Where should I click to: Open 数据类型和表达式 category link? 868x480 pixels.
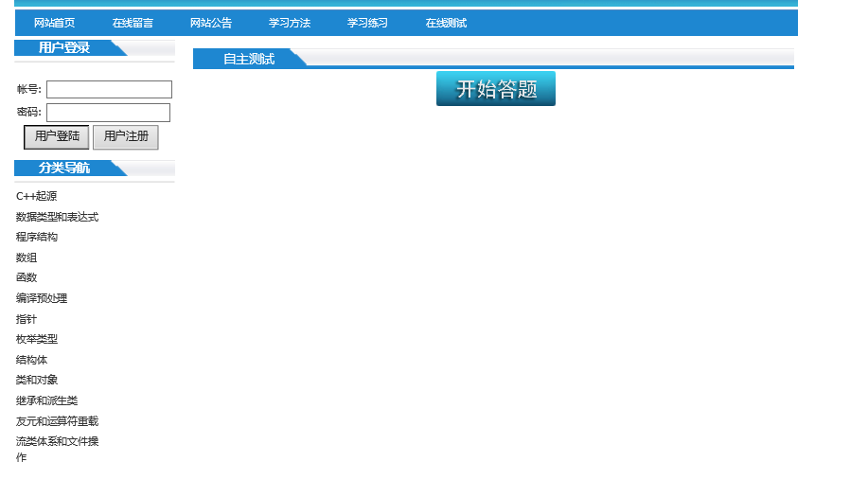(x=57, y=217)
